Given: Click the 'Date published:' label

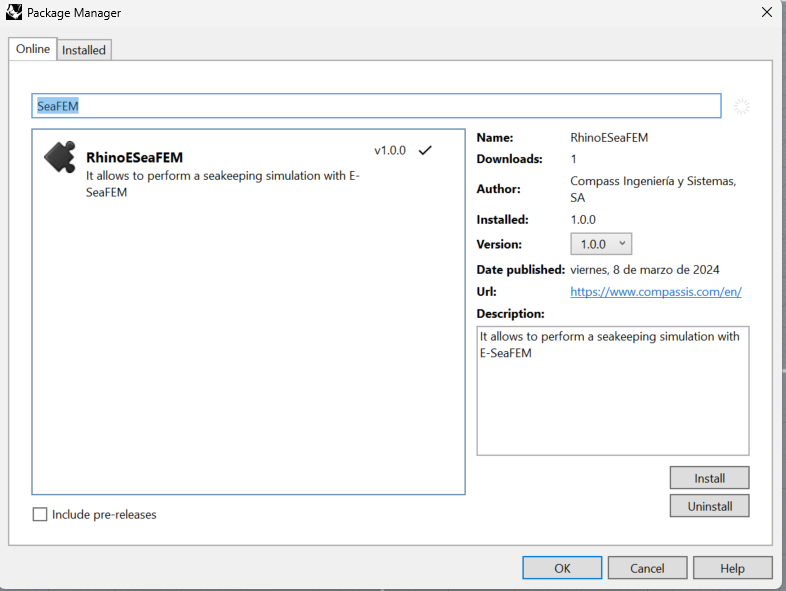Looking at the screenshot, I should [520, 270].
